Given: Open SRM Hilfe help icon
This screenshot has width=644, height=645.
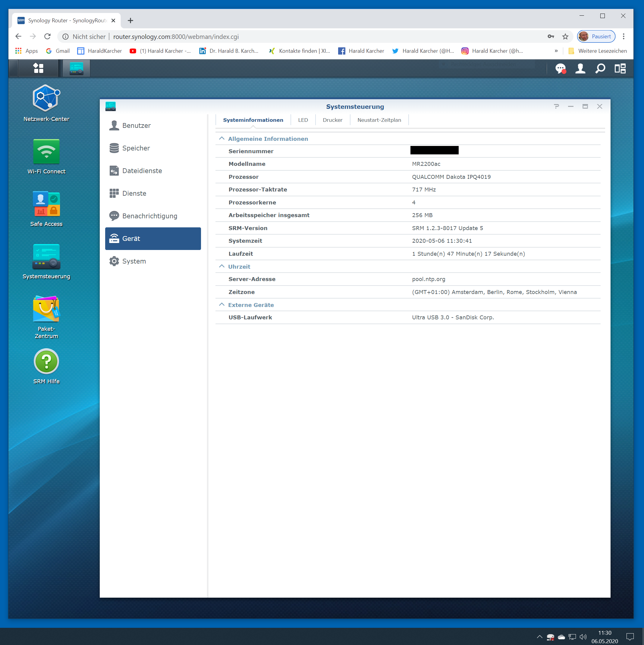Looking at the screenshot, I should click(x=46, y=362).
